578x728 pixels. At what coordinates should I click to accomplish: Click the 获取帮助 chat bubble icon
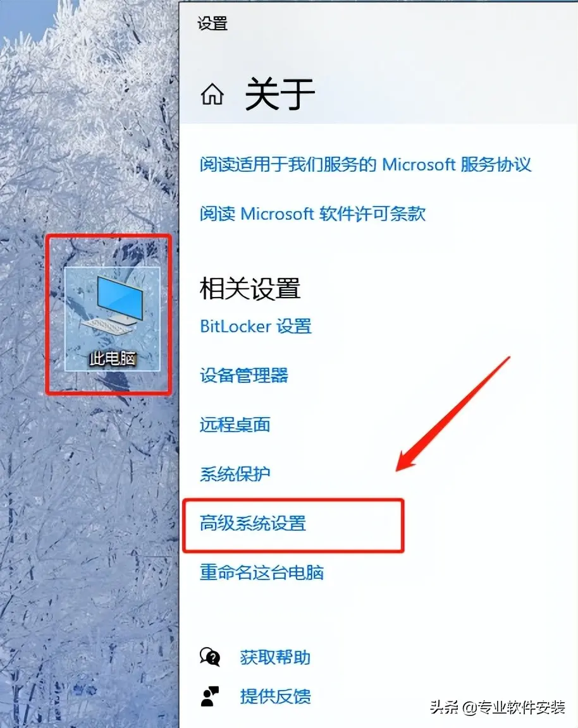[x=210, y=657]
